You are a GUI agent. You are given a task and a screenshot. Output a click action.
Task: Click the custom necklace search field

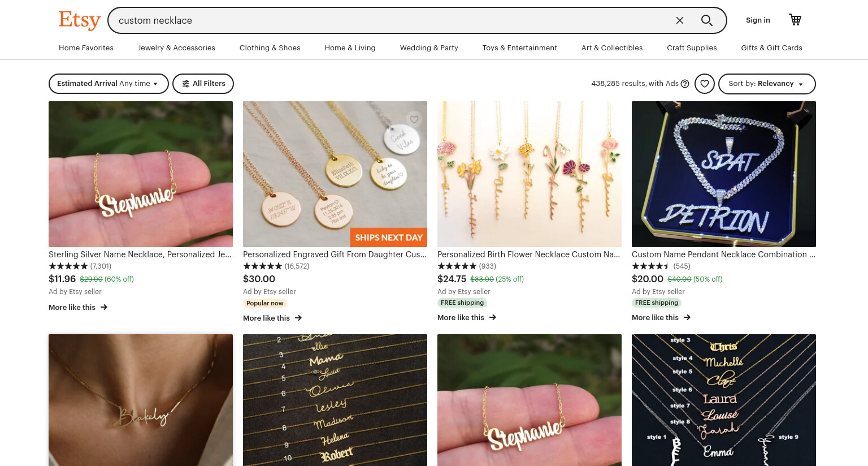390,20
